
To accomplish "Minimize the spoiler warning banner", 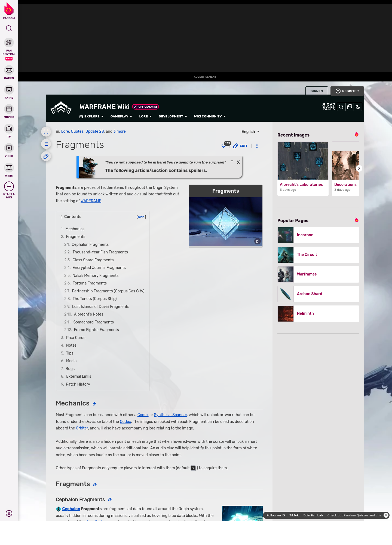I will (x=232, y=161).
